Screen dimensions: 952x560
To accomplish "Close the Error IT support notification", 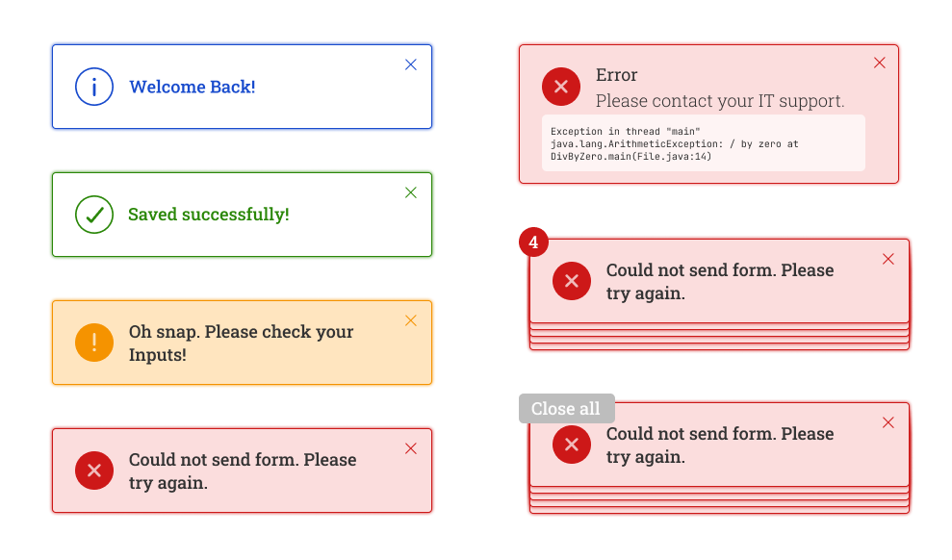I will tap(879, 63).
